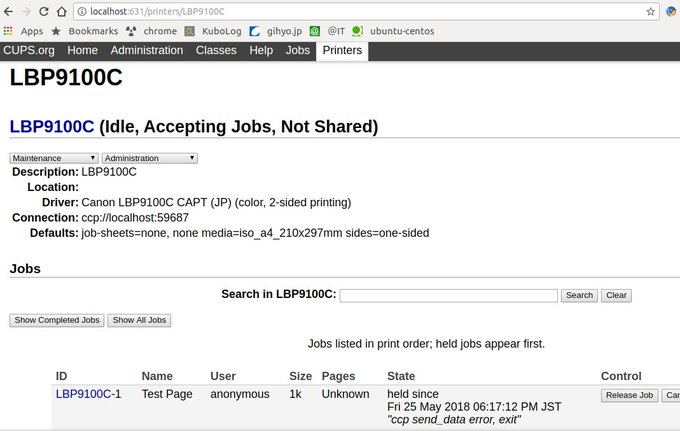Click the Search button

579,295
